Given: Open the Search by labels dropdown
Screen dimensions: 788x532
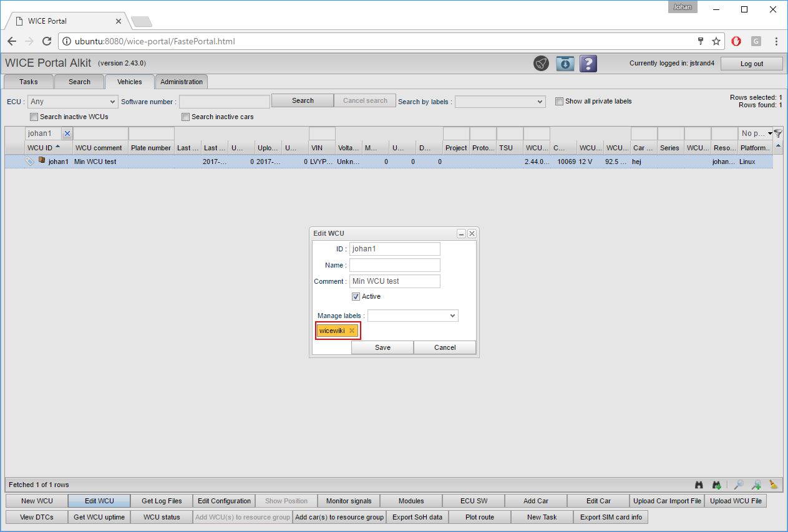Looking at the screenshot, I should [500, 102].
